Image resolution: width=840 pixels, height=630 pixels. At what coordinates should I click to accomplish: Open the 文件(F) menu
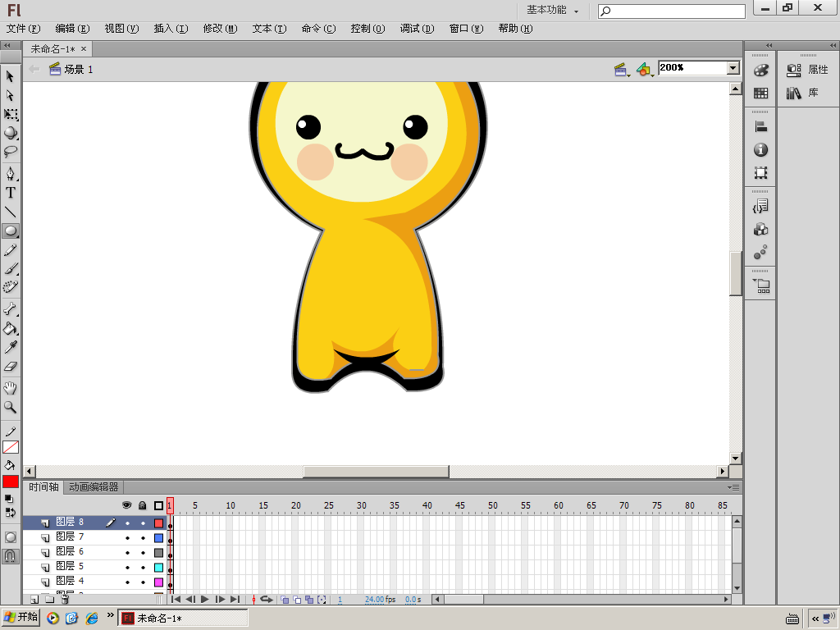23,29
